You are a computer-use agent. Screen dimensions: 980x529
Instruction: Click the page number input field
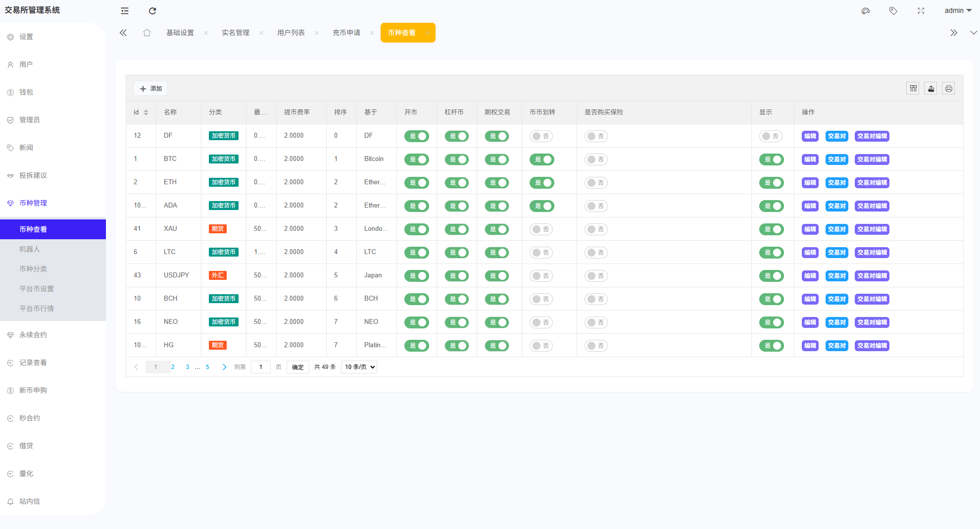pyautogui.click(x=260, y=367)
